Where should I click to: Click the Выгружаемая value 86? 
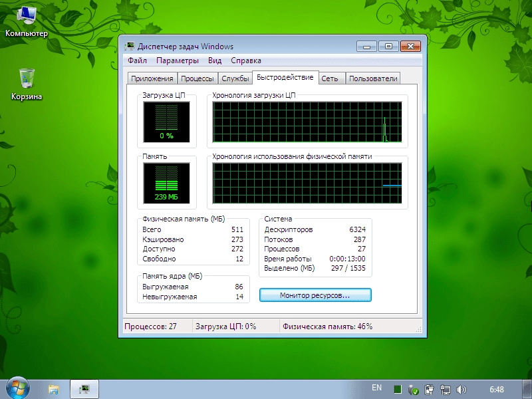[x=239, y=287]
